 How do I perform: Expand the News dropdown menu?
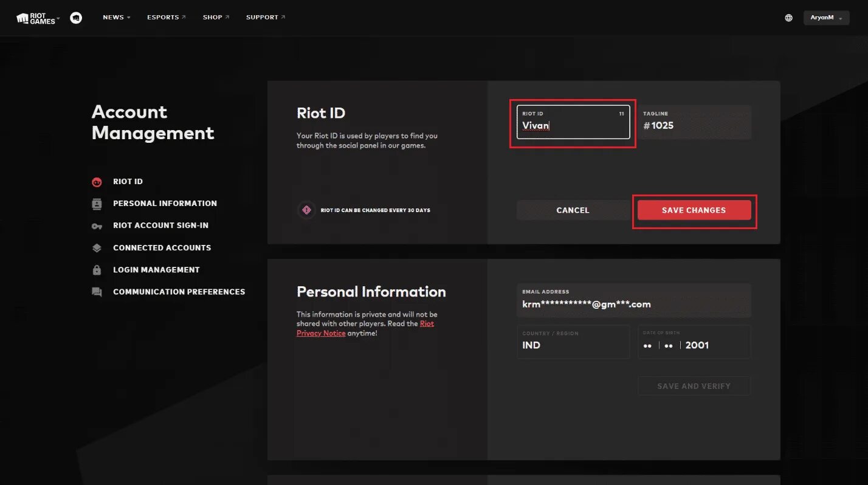coord(117,17)
